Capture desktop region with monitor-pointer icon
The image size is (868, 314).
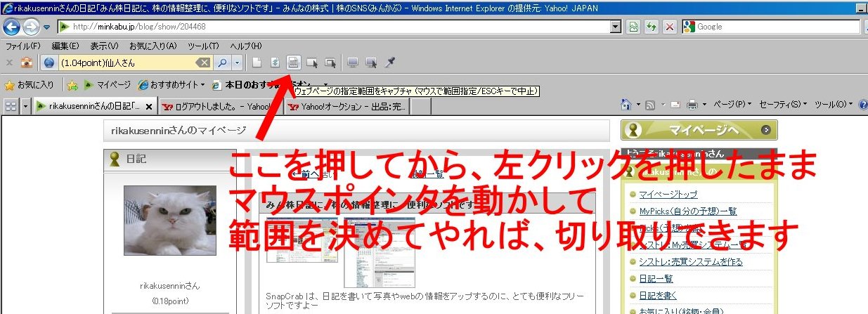(371, 63)
